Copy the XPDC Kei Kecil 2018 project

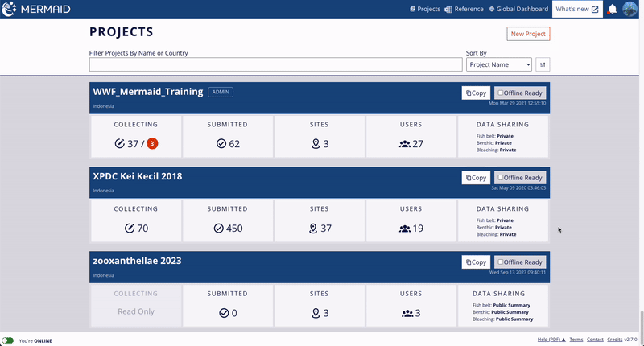click(x=476, y=178)
